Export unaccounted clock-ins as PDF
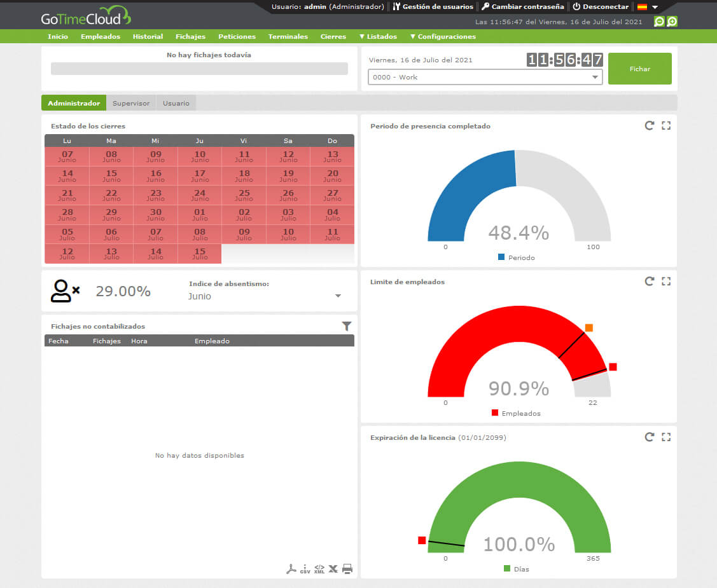The height and width of the screenshot is (588, 717). click(291, 569)
